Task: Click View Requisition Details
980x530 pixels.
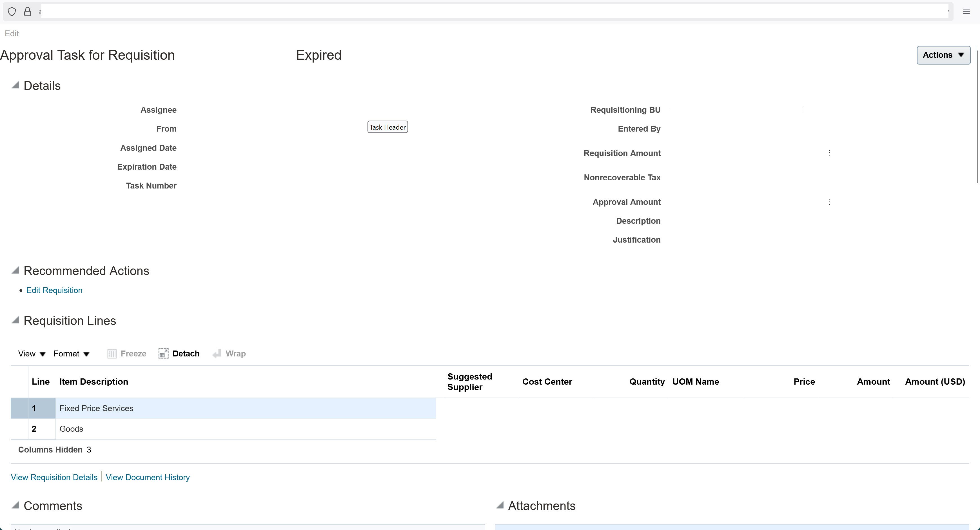Action: 54,477
